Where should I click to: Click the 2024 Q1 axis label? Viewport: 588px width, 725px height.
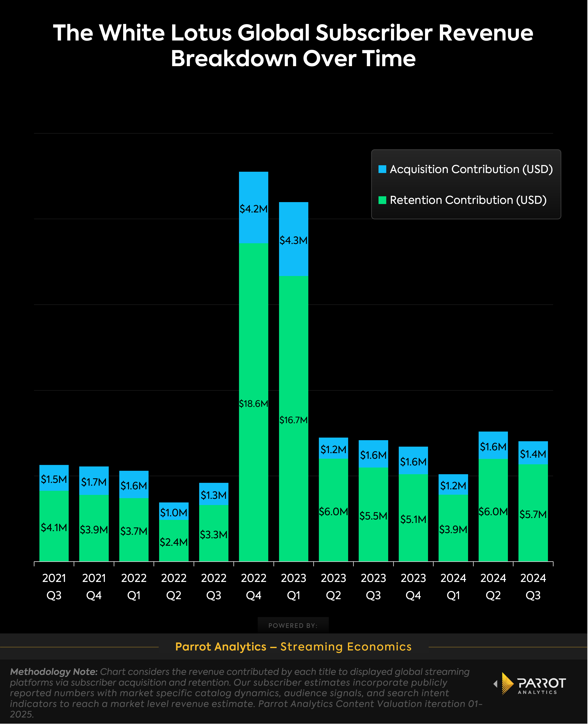(453, 587)
